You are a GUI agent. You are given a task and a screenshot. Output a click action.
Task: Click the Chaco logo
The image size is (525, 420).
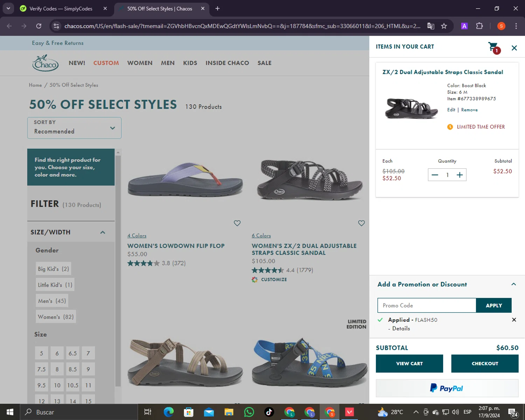click(x=45, y=63)
